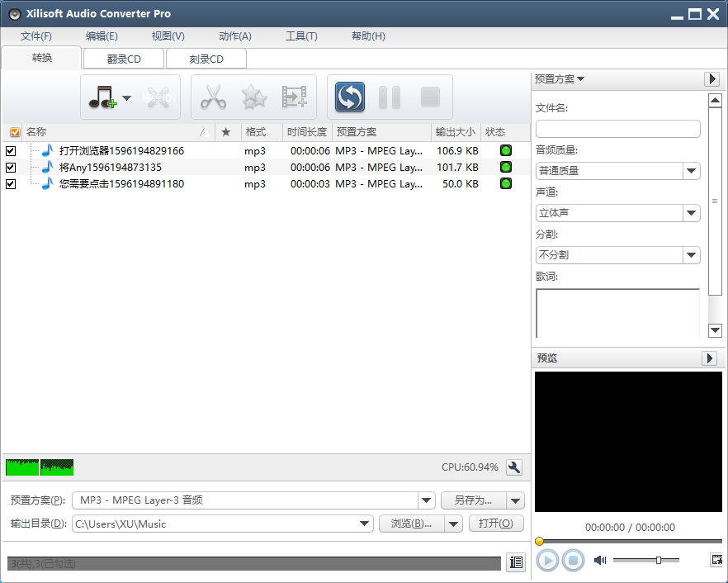The height and width of the screenshot is (583, 728).
Task: Uncheck the 打开浏览器1596194829166 file checkbox
Action: tap(11, 151)
